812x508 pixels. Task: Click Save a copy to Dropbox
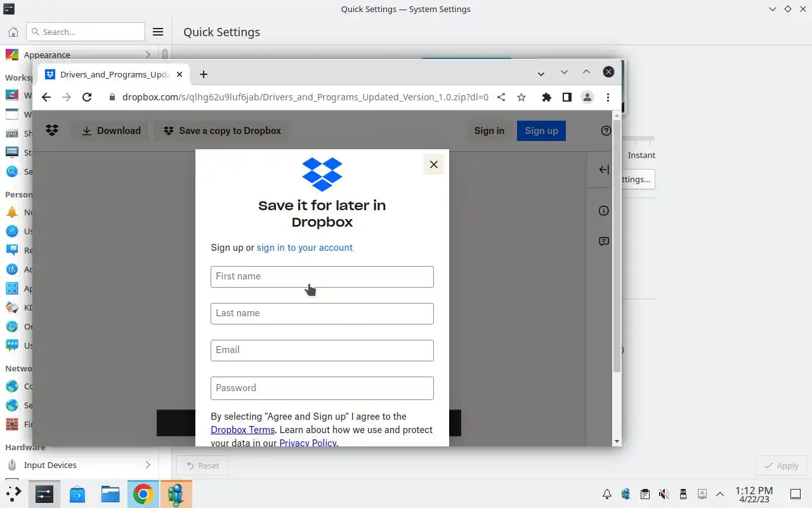coord(222,131)
